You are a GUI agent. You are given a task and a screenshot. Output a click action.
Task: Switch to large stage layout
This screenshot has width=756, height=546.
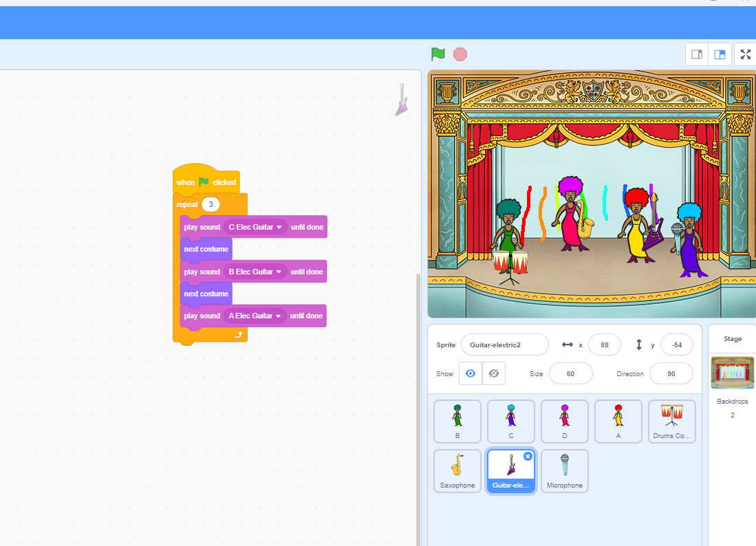pos(720,54)
